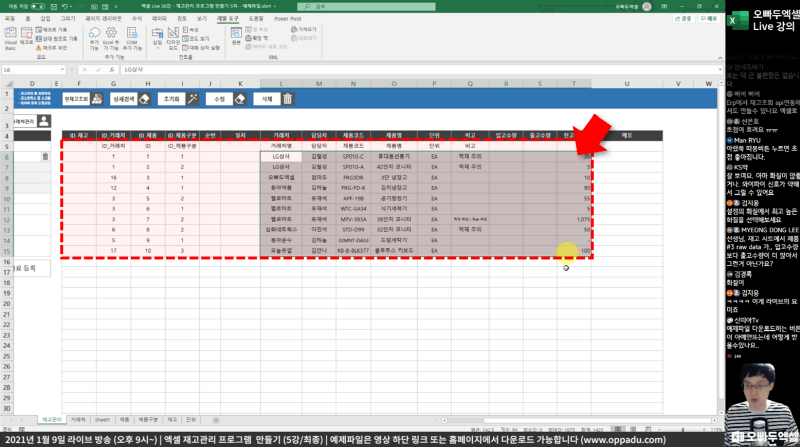Click the undo arrow in quick access toolbar

click(62, 5)
